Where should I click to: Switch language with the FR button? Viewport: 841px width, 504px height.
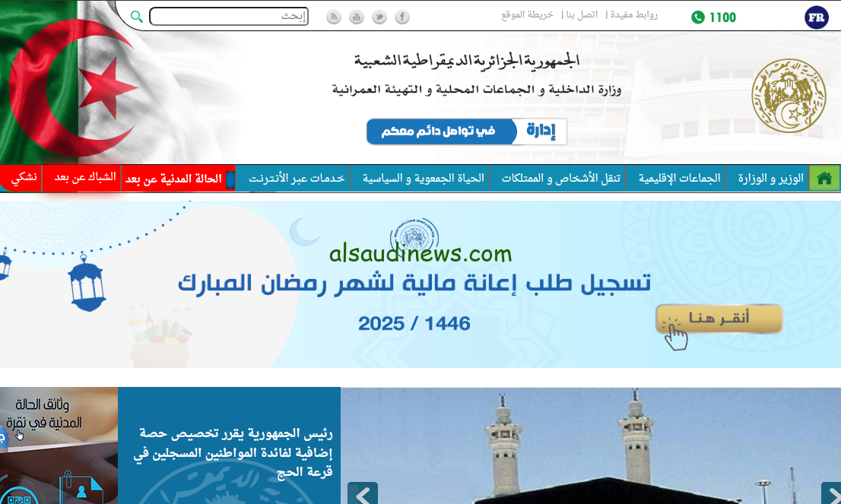tap(817, 17)
